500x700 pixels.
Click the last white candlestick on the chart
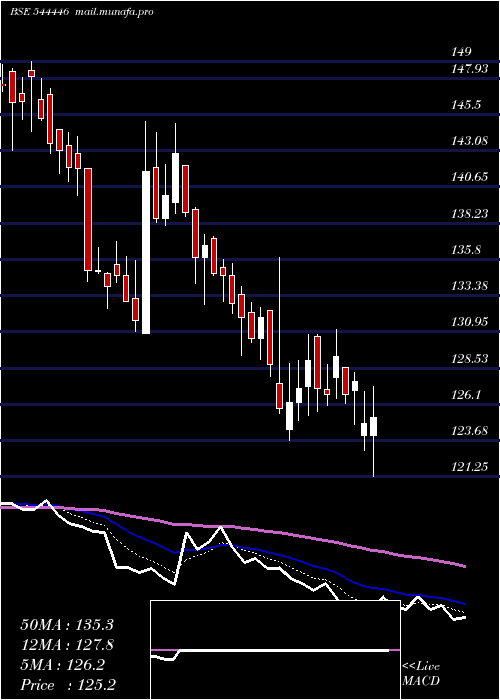click(373, 426)
